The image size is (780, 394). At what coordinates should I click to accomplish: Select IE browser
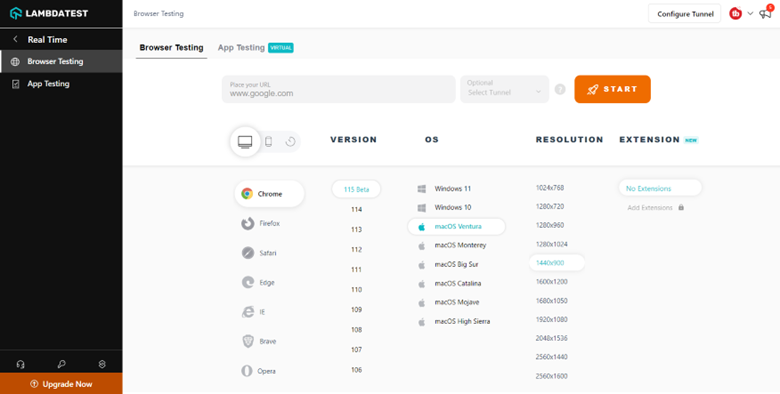coord(254,312)
